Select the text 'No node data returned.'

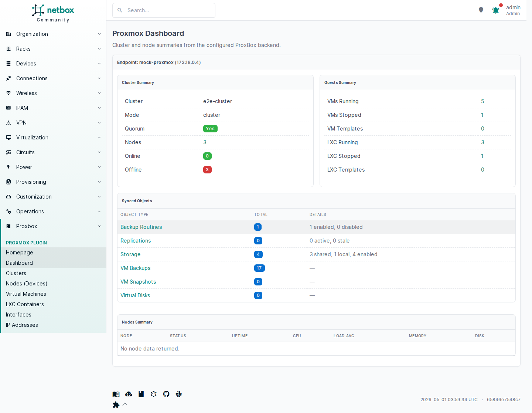coord(150,349)
